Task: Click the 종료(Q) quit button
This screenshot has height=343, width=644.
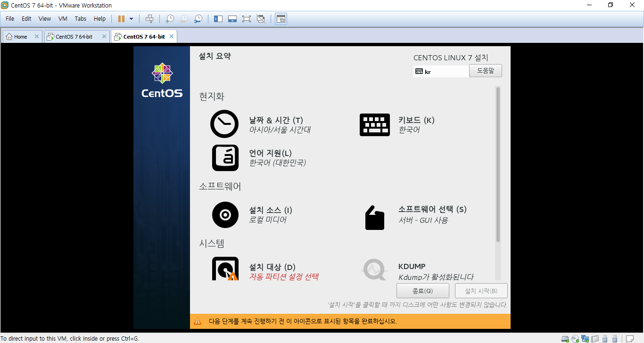Action: 423,291
